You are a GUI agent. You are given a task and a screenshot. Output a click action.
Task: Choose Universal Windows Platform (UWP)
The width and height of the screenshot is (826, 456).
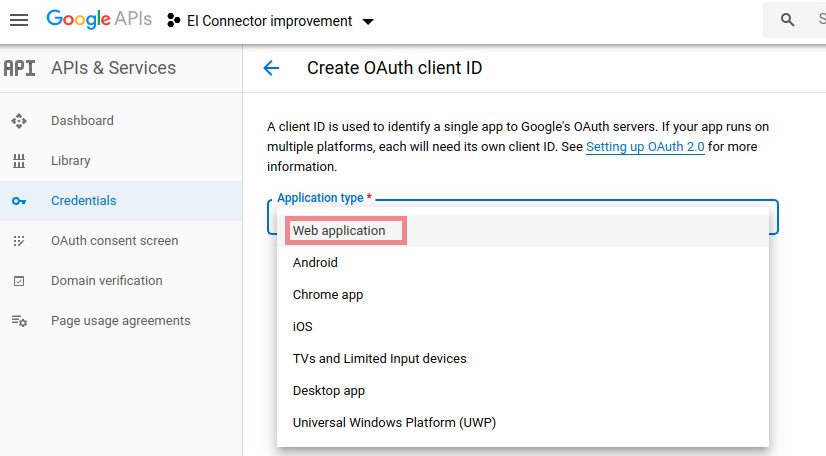click(x=394, y=423)
